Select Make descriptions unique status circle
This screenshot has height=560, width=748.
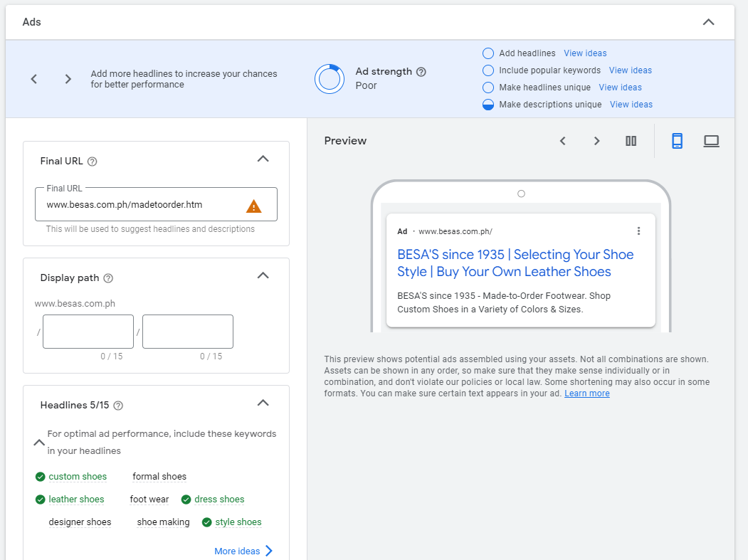pos(488,105)
